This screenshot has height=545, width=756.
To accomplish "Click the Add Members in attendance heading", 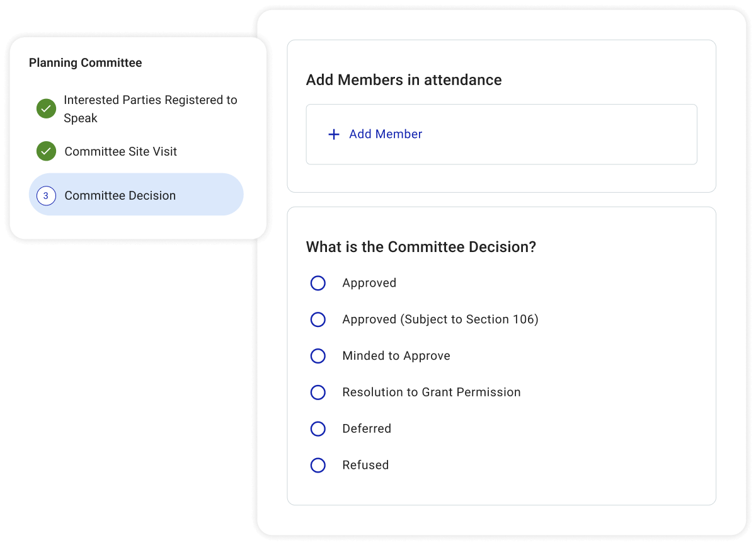I will [x=403, y=80].
